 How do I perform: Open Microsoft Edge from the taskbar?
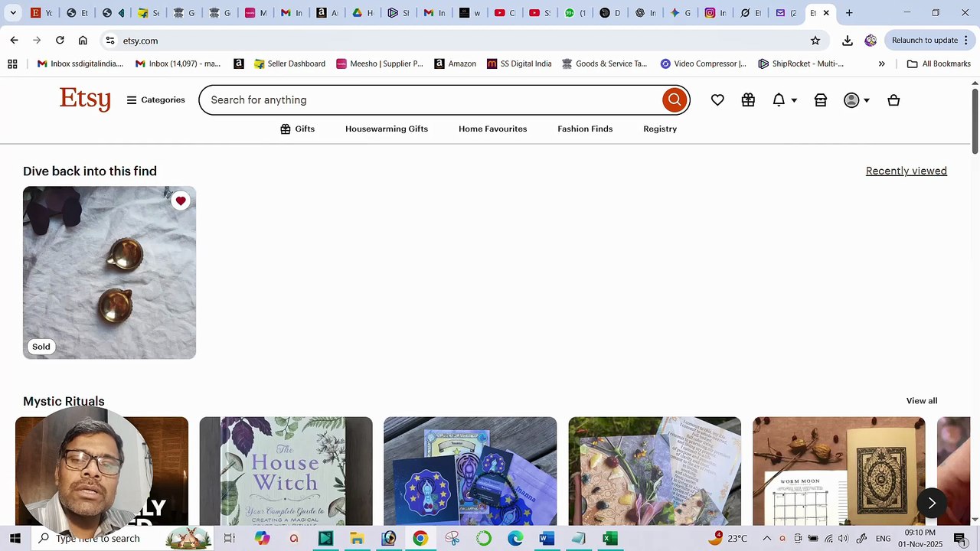pyautogui.click(x=515, y=539)
